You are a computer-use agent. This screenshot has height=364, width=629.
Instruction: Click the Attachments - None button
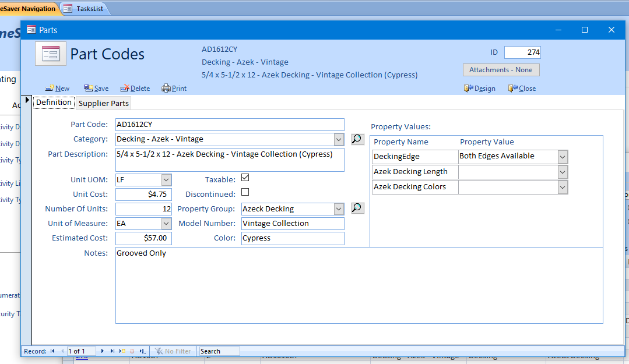pyautogui.click(x=501, y=70)
